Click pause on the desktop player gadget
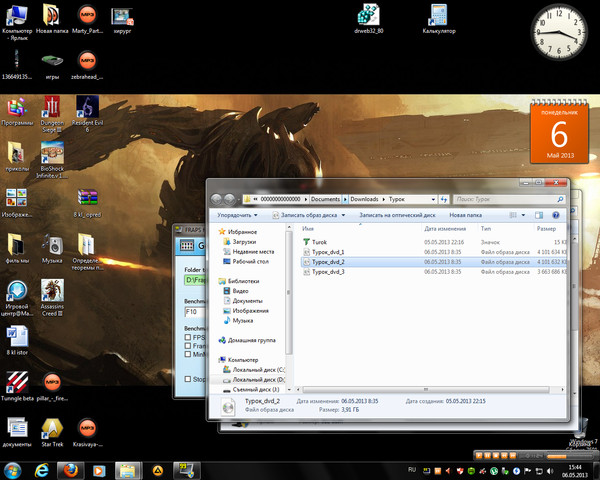The height and width of the screenshot is (480, 600). pyautogui.click(x=487, y=456)
